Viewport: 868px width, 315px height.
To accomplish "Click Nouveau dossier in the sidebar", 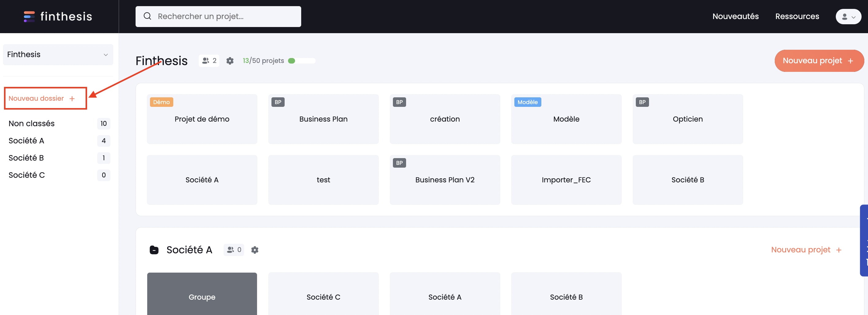I will 42,98.
